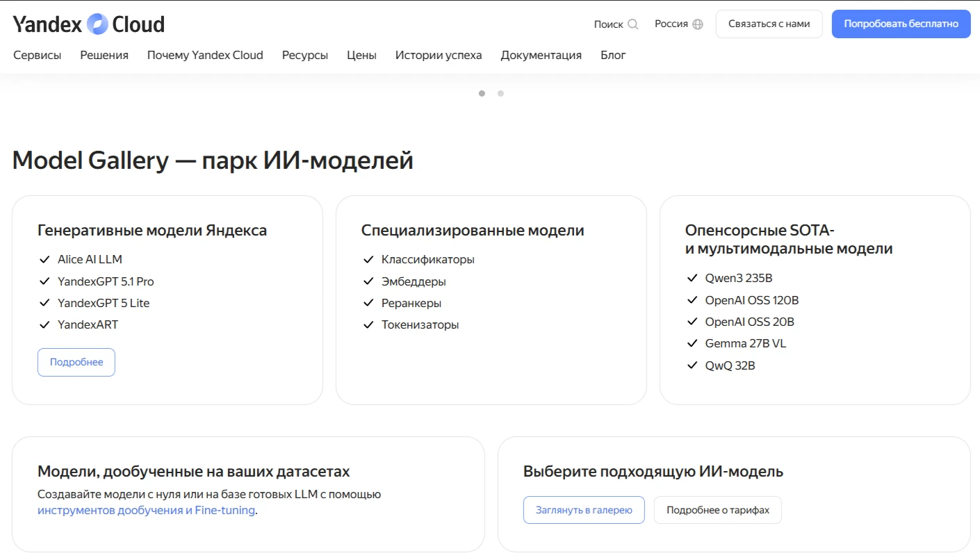Click the checkmark beside Токенизаторы
The height and width of the screenshot is (560, 980).
coord(368,324)
